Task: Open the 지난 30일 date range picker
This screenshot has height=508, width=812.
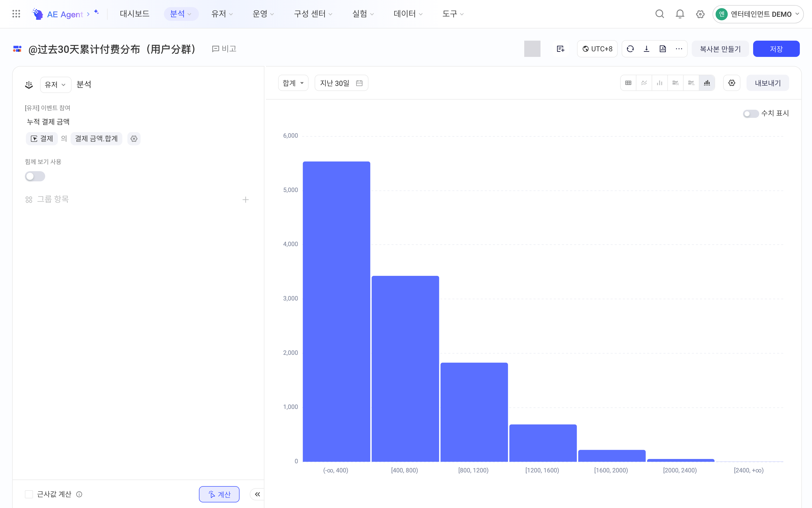Action: pyautogui.click(x=341, y=83)
